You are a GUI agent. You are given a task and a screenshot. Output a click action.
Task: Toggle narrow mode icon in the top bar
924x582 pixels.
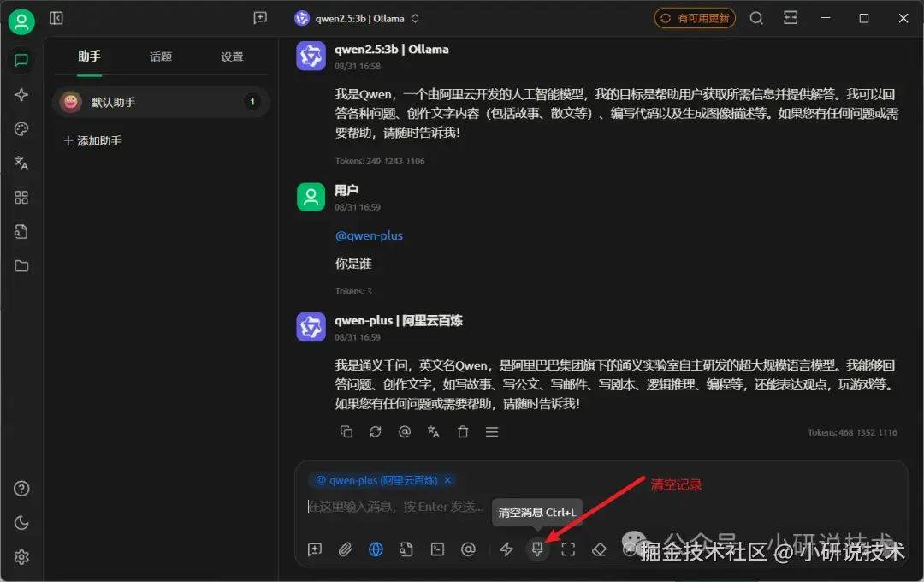click(791, 18)
